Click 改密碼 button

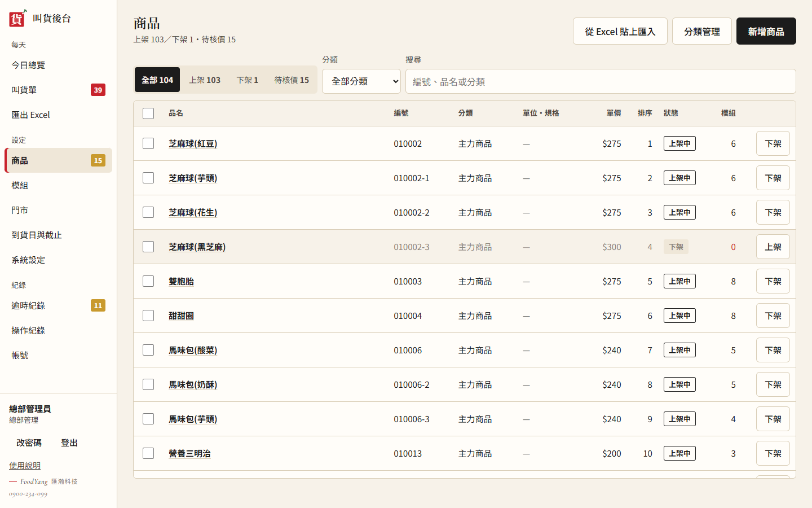coord(29,443)
